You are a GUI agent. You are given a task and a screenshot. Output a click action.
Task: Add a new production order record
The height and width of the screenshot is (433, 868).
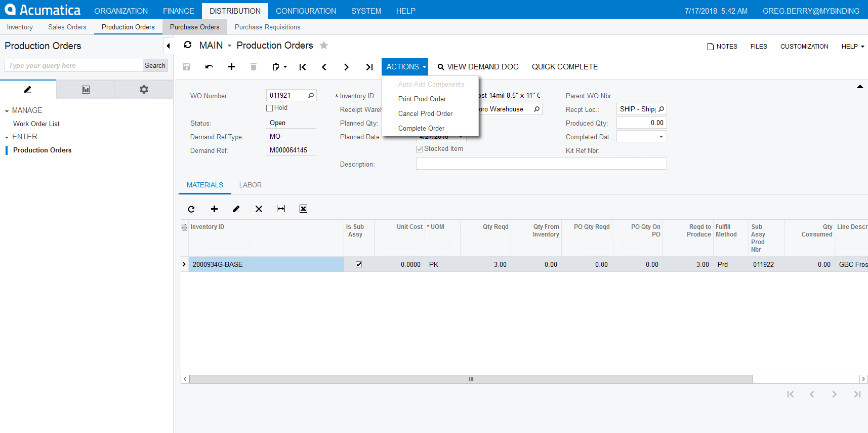coord(231,67)
